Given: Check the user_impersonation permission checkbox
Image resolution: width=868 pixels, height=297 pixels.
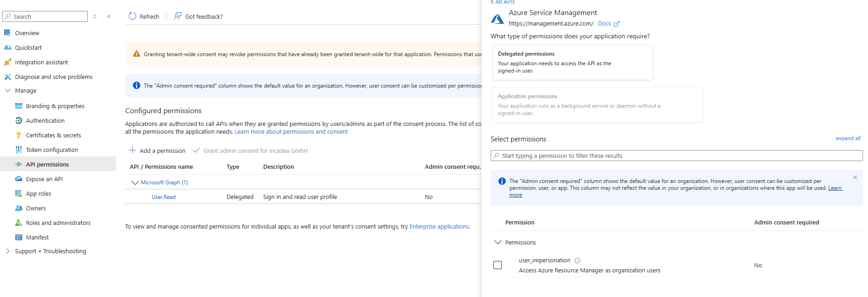Looking at the screenshot, I should (x=498, y=265).
